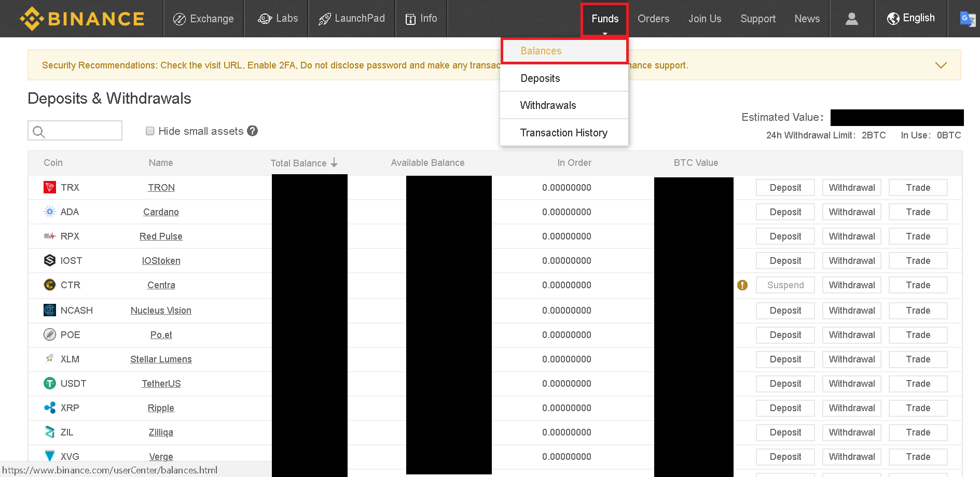Click Deposit for ZIL
Image resolution: width=980 pixels, height=477 pixels.
coord(785,432)
